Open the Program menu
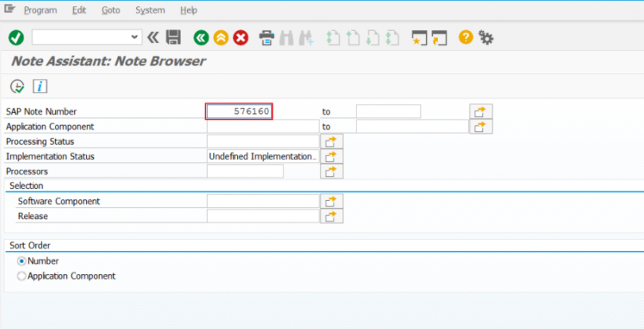 [41, 10]
